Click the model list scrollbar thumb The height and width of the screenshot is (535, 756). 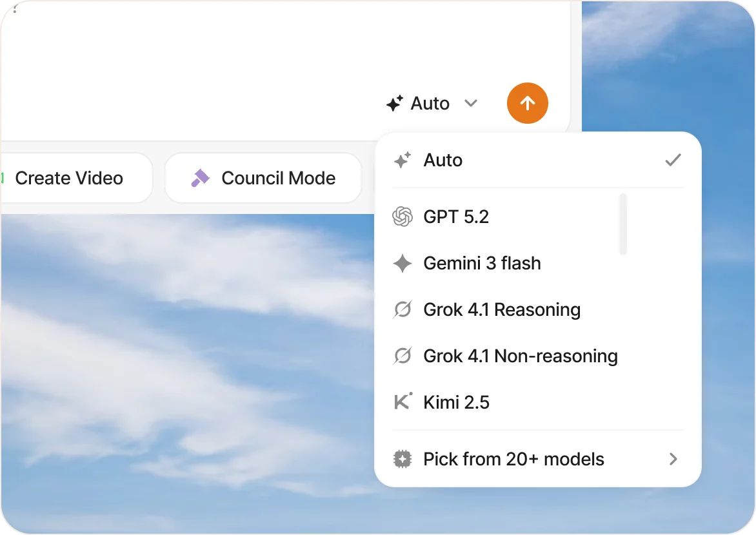tap(622, 224)
